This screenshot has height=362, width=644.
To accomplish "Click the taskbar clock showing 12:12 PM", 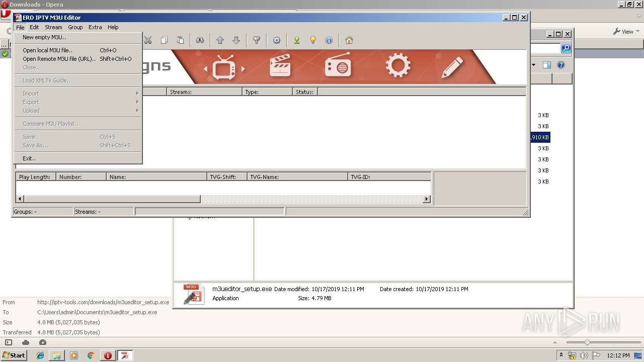I will coord(618,355).
